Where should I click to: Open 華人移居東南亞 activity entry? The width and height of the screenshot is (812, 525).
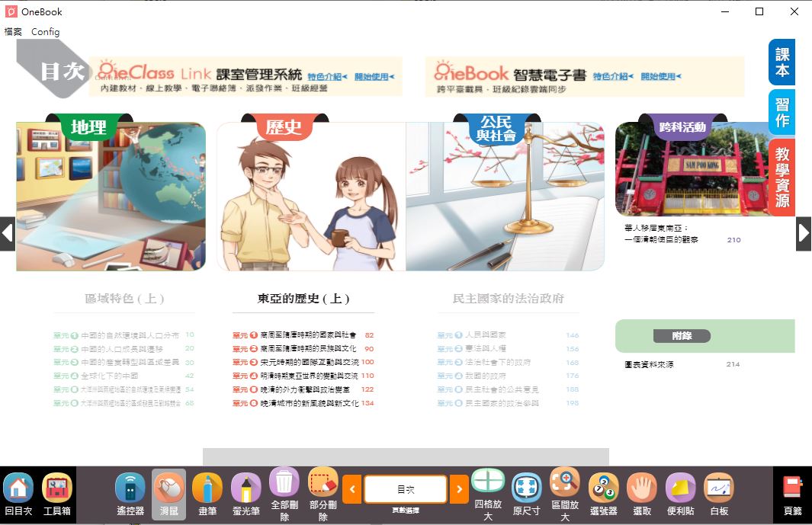point(682,233)
